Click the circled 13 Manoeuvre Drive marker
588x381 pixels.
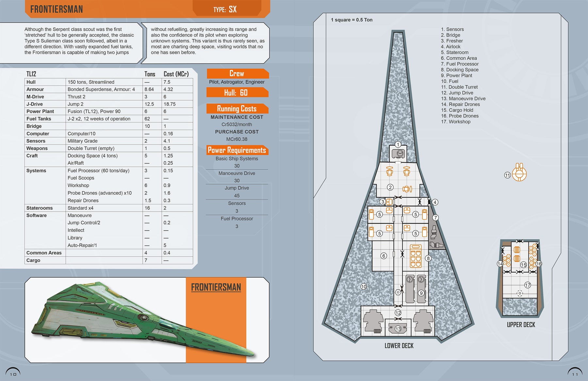[398, 329]
